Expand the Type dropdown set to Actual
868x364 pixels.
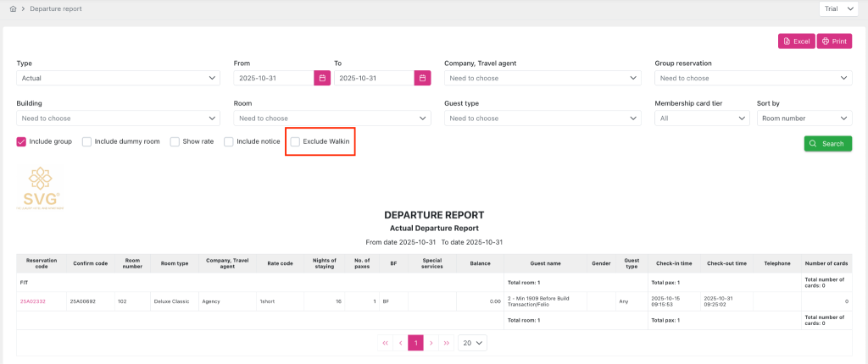tap(118, 78)
